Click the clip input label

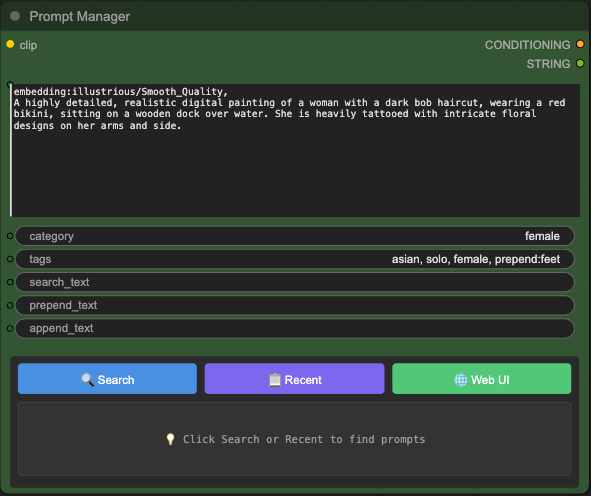28,45
